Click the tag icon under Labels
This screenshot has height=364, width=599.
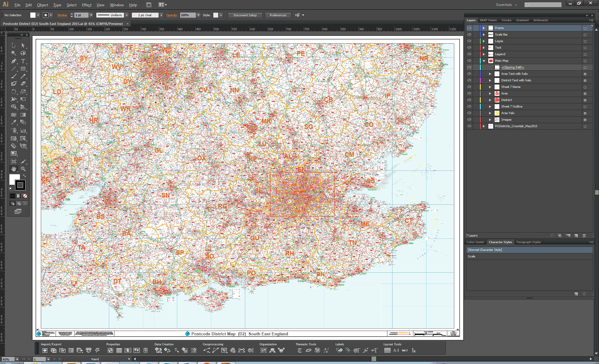click(348, 350)
